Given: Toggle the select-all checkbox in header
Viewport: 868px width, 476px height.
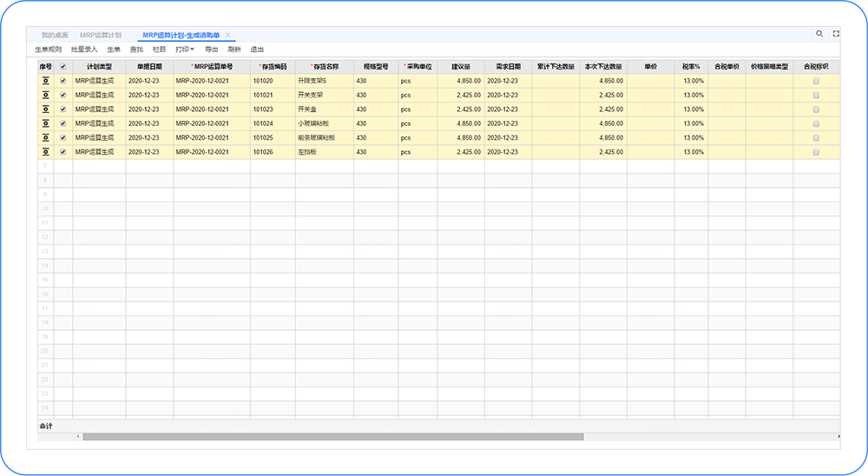Looking at the screenshot, I should [62, 66].
